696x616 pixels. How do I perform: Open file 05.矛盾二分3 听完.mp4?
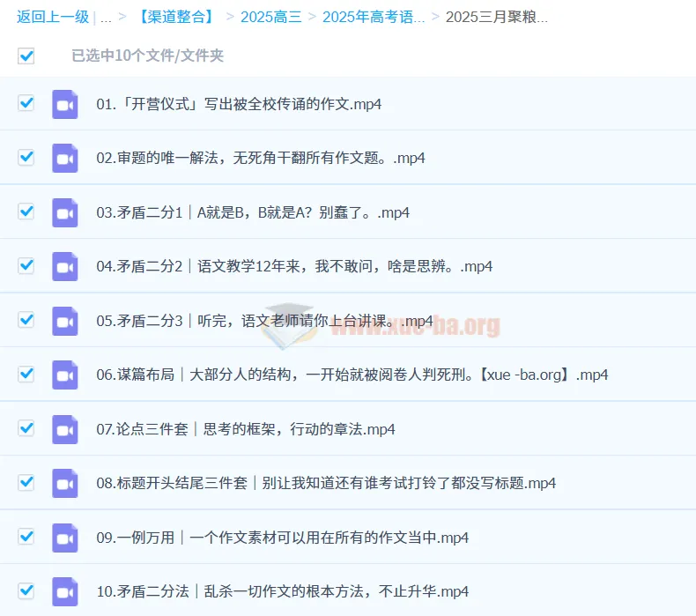[x=264, y=321]
